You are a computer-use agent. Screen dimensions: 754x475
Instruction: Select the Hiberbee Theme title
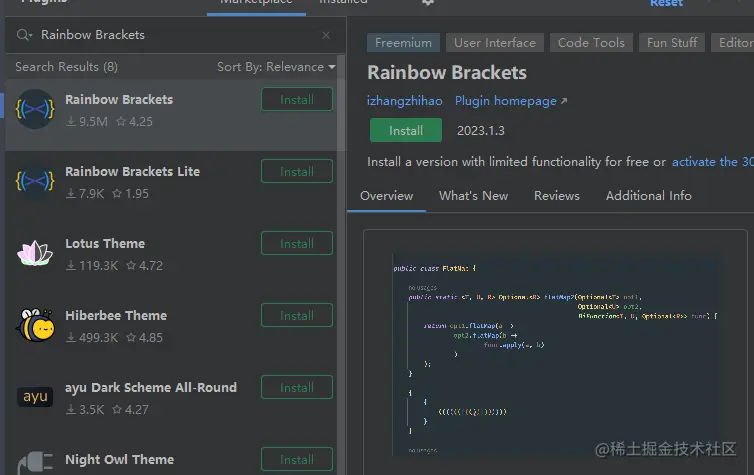116,316
